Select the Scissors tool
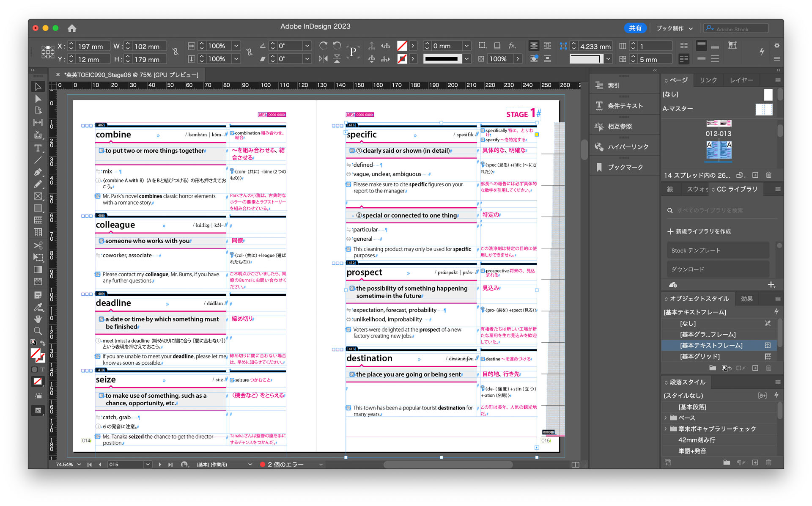The image size is (812, 506). [x=38, y=245]
